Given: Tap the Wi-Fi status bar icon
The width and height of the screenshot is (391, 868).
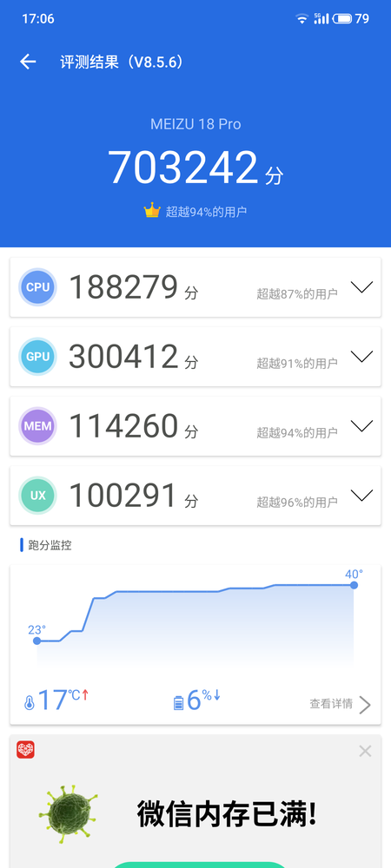Looking at the screenshot, I should tap(302, 19).
